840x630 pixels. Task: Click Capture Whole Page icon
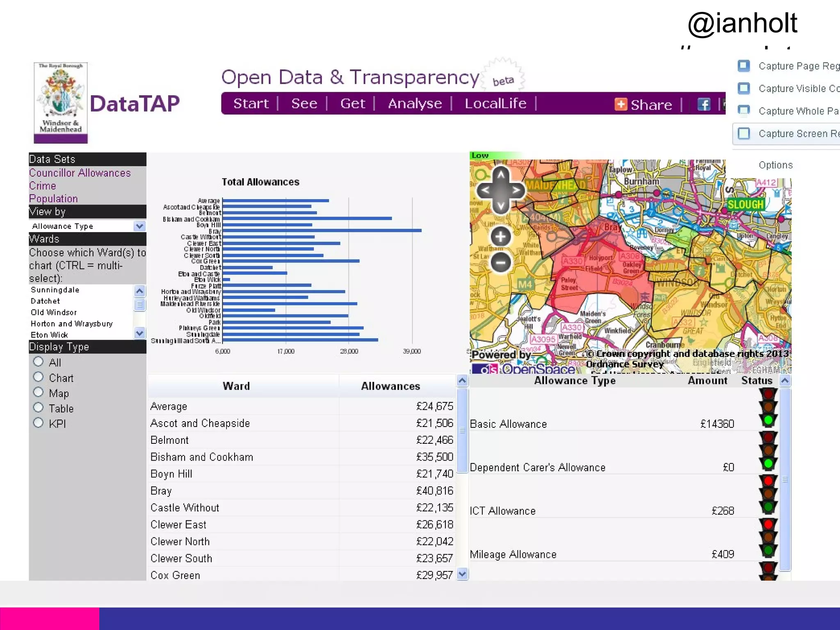(x=744, y=111)
